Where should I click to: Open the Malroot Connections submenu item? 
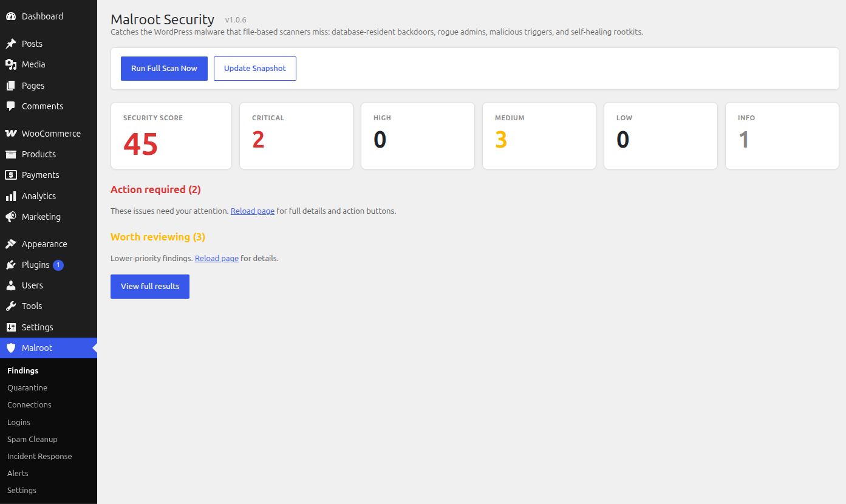(x=29, y=404)
